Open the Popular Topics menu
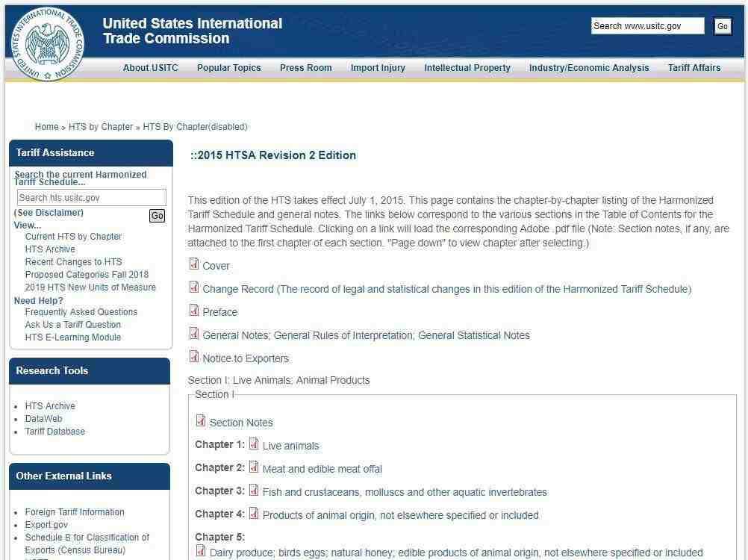This screenshot has width=748, height=560. tap(229, 68)
